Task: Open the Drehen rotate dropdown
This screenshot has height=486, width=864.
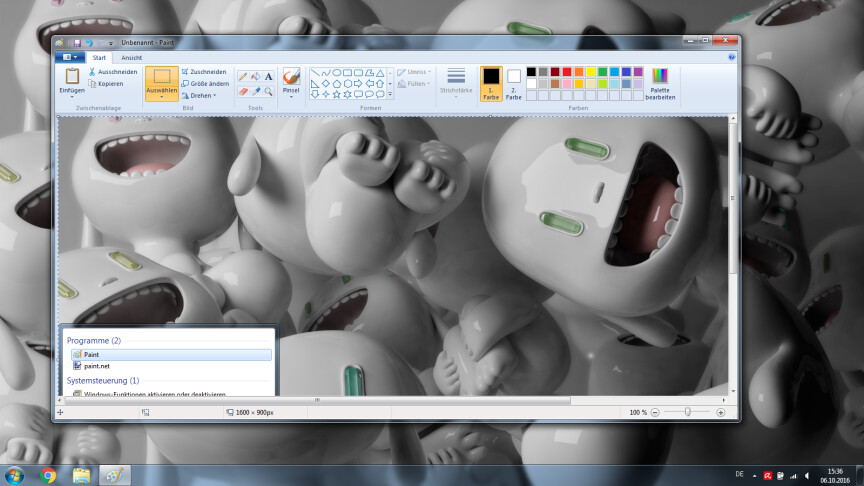Action: click(x=199, y=96)
